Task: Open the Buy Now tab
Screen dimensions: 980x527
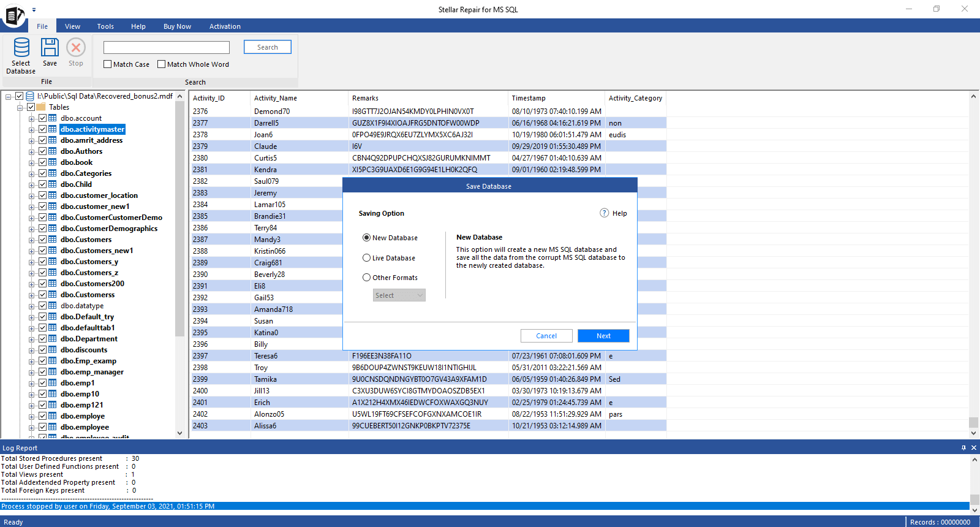Action: [177, 26]
